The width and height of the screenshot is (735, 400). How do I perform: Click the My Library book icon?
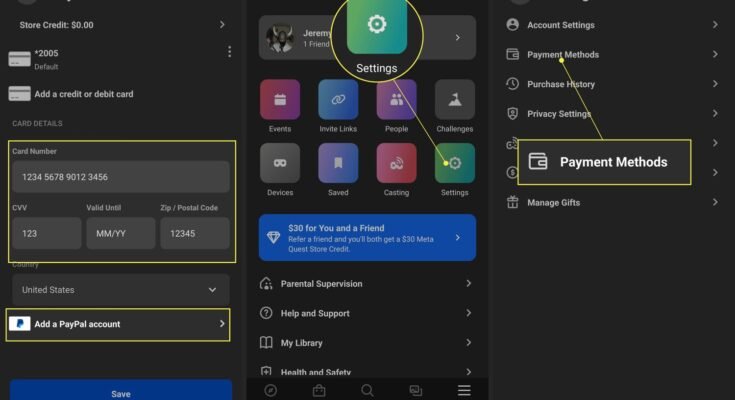[266, 342]
